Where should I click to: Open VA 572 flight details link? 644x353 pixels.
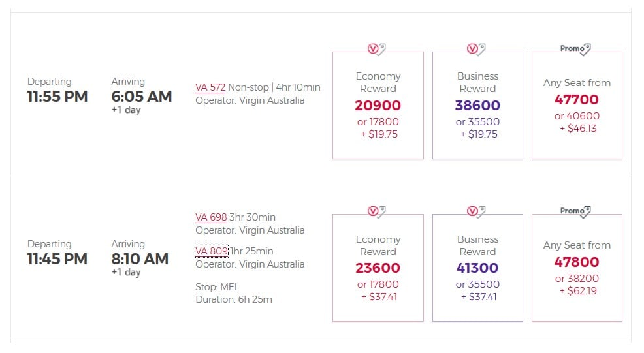pos(210,87)
